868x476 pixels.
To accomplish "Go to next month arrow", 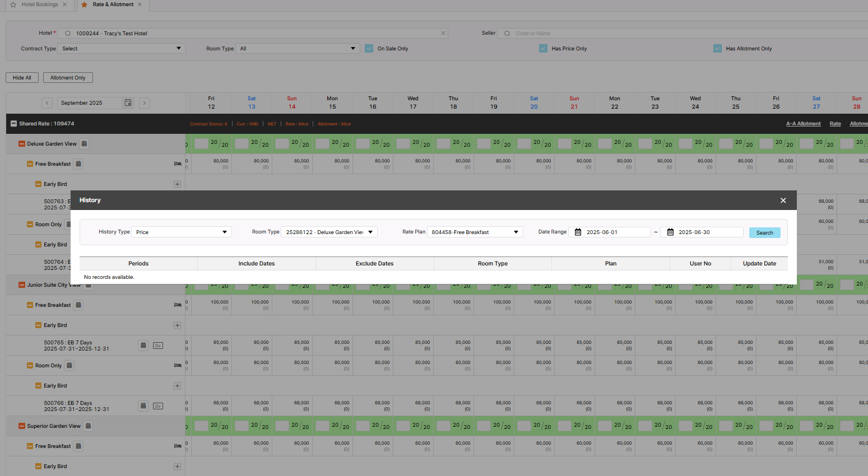I will tap(145, 103).
